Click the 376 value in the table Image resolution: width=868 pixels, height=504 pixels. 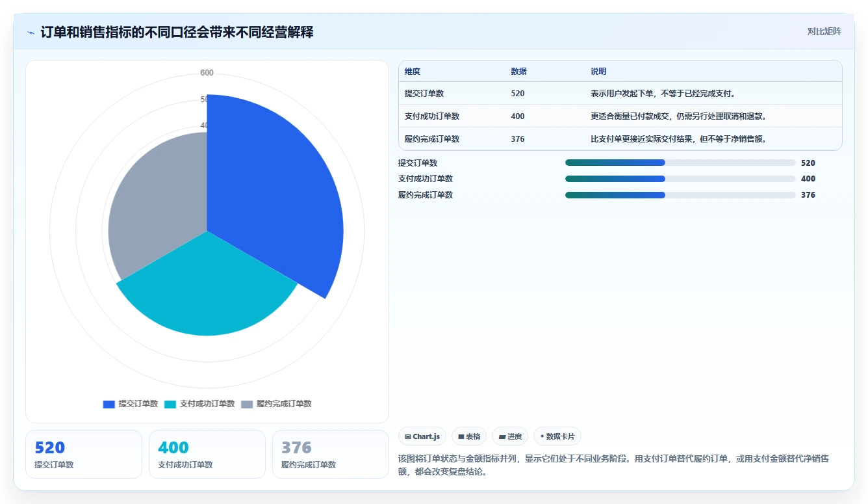click(518, 139)
